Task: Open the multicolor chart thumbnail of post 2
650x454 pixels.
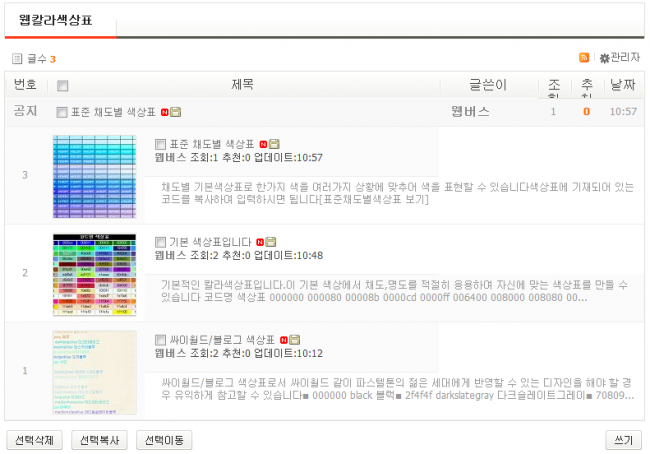Action: (x=95, y=274)
